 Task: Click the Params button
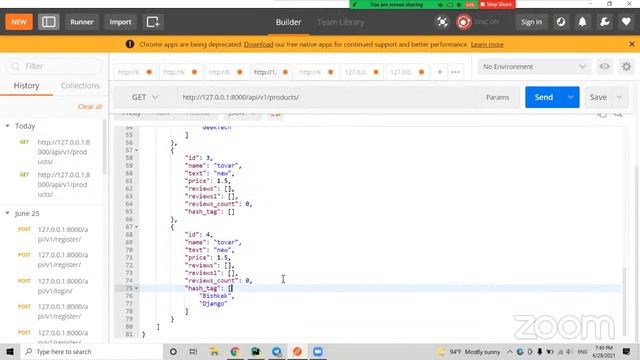[498, 97]
